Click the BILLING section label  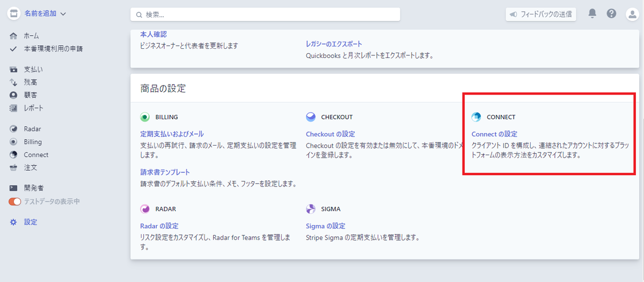166,117
